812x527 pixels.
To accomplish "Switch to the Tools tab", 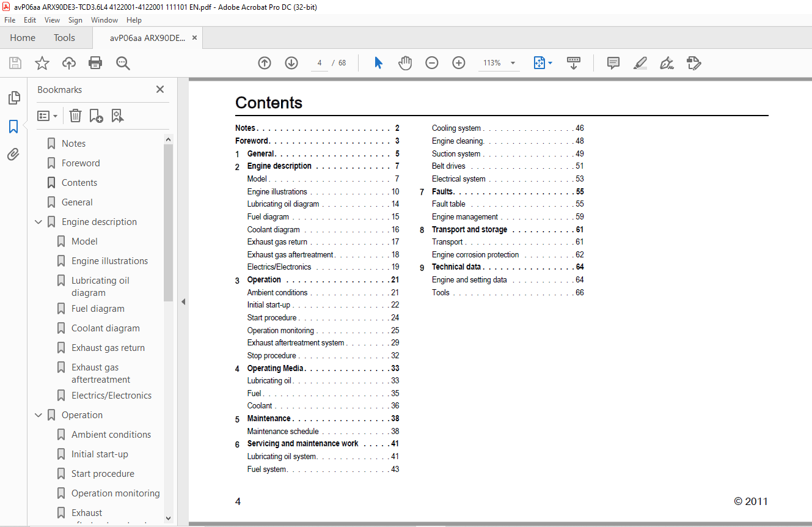I will click(x=64, y=38).
